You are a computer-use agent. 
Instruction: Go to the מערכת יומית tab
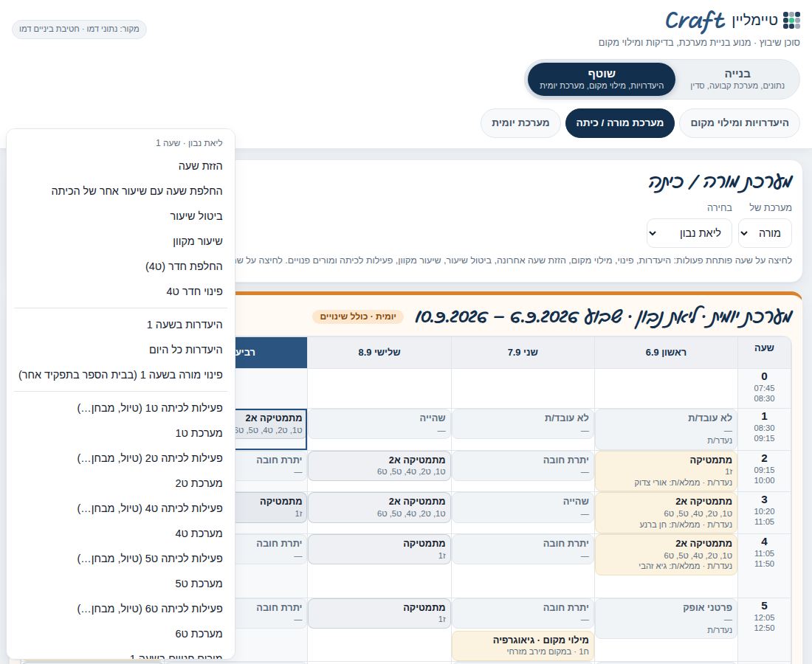point(520,123)
